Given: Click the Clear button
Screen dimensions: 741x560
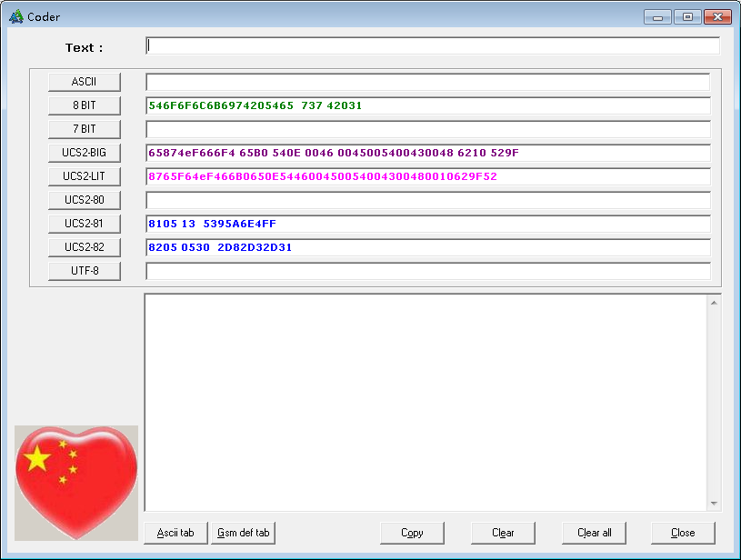Looking at the screenshot, I should click(503, 533).
